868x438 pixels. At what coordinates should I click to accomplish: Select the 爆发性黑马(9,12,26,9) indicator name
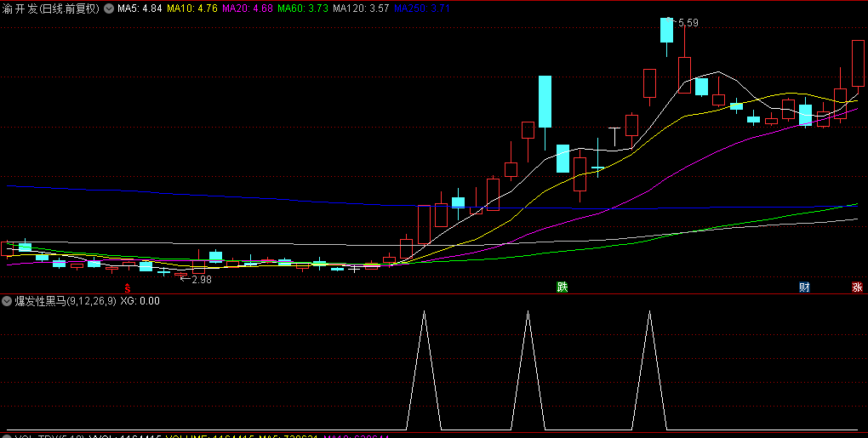(66, 301)
